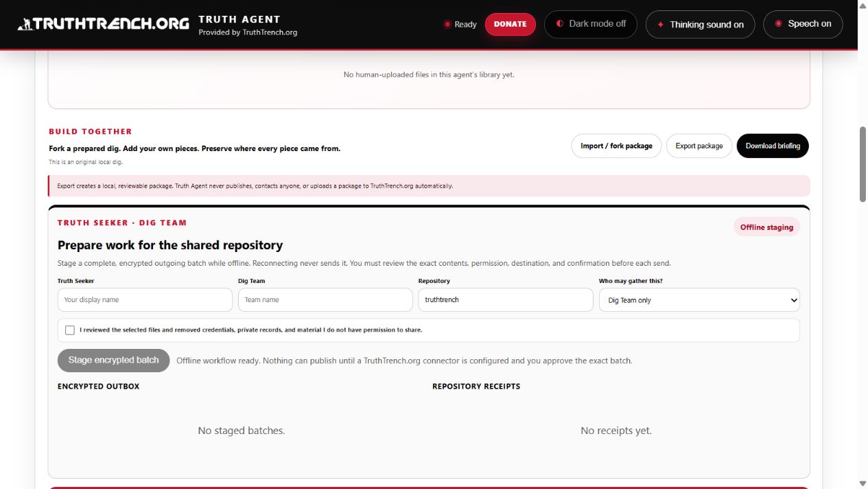Image resolution: width=868 pixels, height=489 pixels.
Task: Click the TruthTrench.org logo
Action: (x=103, y=24)
